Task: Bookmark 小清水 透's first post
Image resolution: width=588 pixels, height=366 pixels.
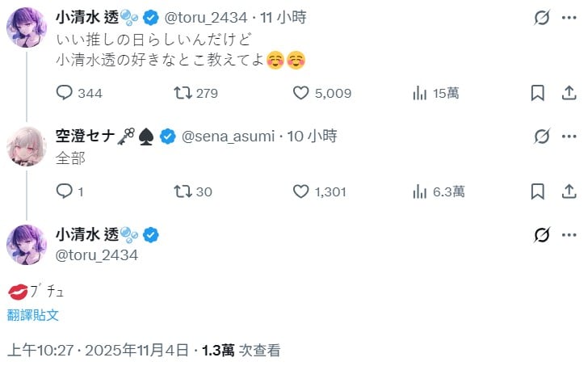Action: coord(537,94)
